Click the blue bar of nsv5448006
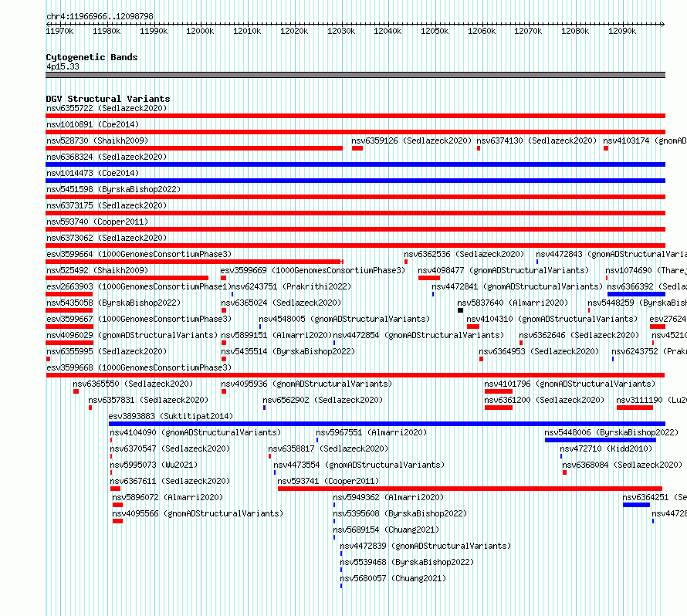 [601, 440]
